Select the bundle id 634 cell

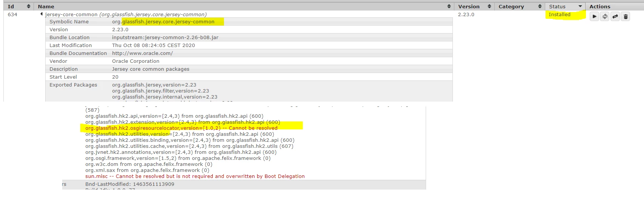pyautogui.click(x=12, y=14)
